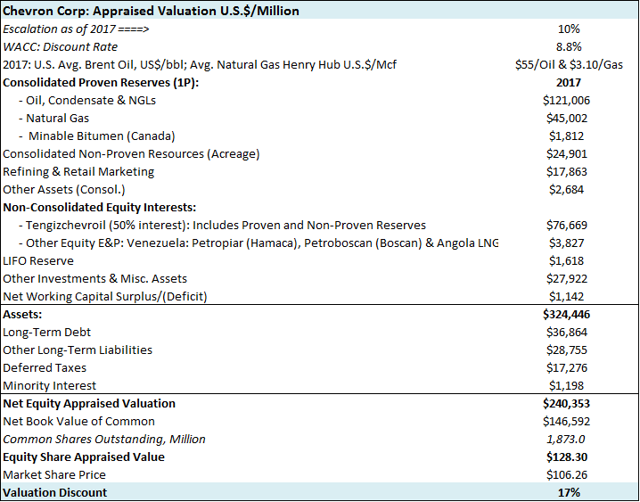Image resolution: width=640 pixels, height=502 pixels.
Task: Select the $76,669 value
Action: click(567, 225)
